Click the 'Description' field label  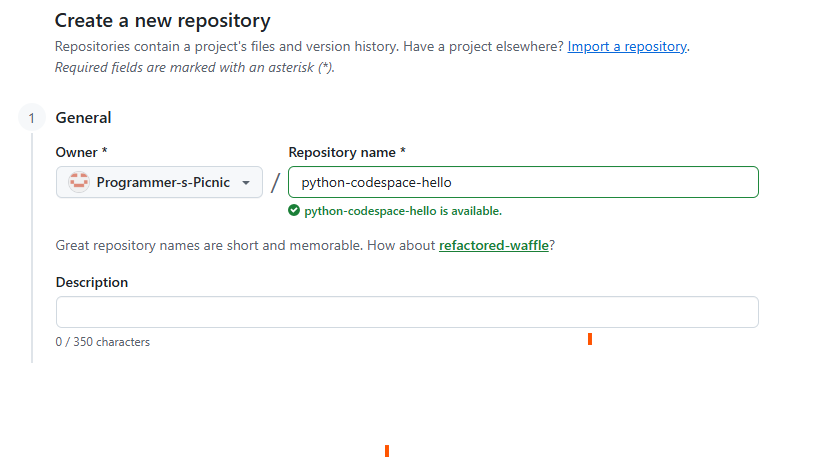92,282
